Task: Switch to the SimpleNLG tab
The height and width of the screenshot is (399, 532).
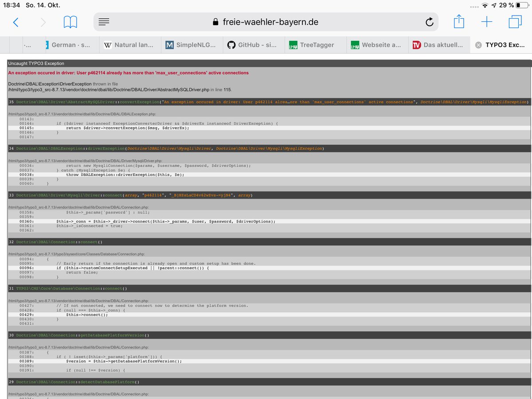Action: (x=192, y=45)
